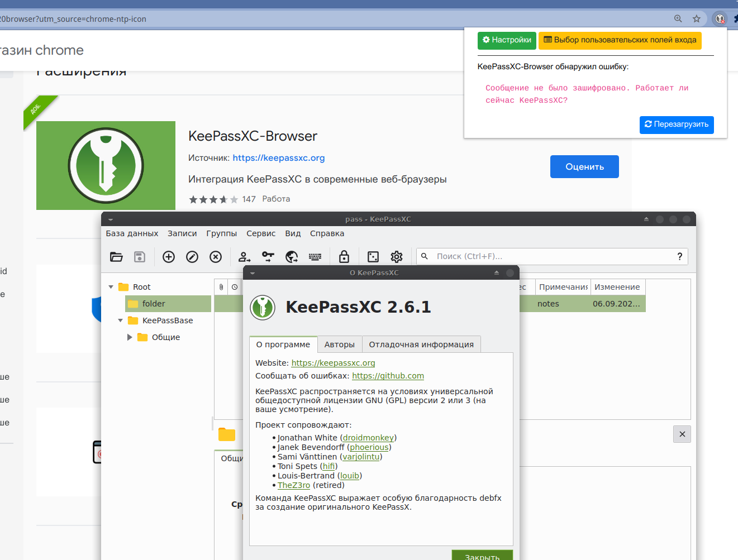Switch to the Отладочная информация tab

(x=421, y=344)
